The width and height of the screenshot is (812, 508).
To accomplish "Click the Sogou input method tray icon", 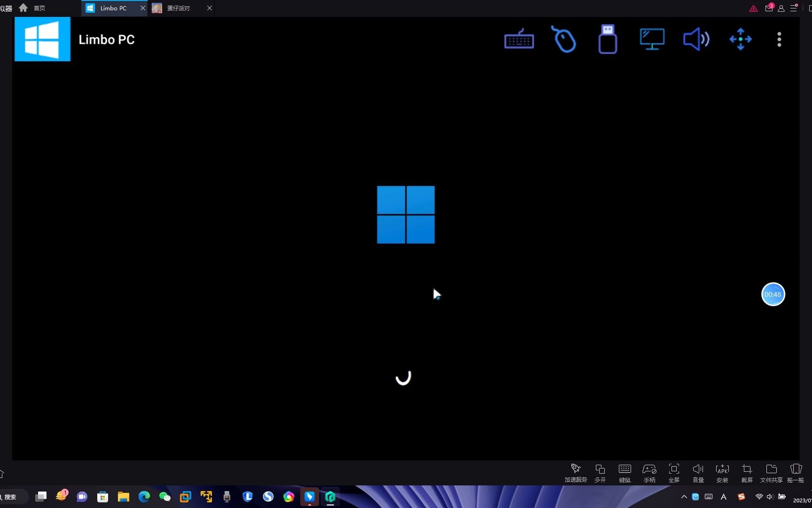I will (x=742, y=497).
